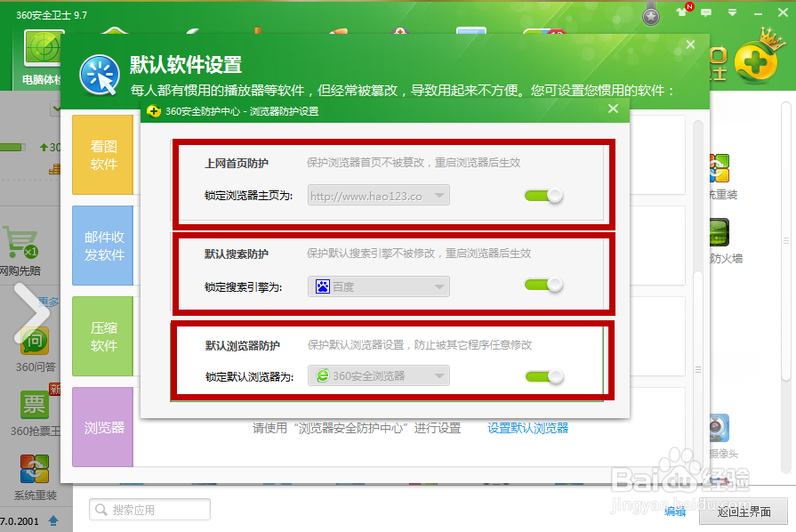Click the 返回主界面 button

(x=744, y=512)
